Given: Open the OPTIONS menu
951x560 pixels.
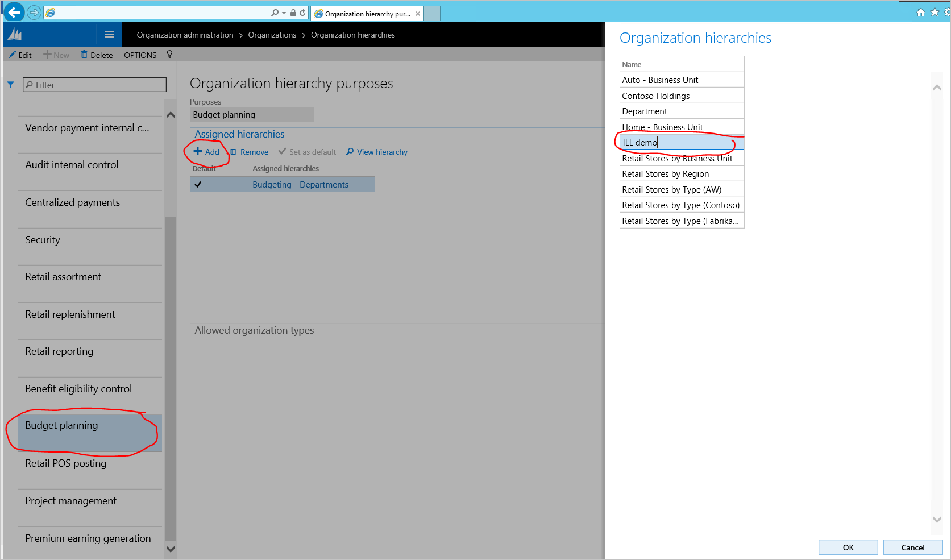Looking at the screenshot, I should [140, 55].
